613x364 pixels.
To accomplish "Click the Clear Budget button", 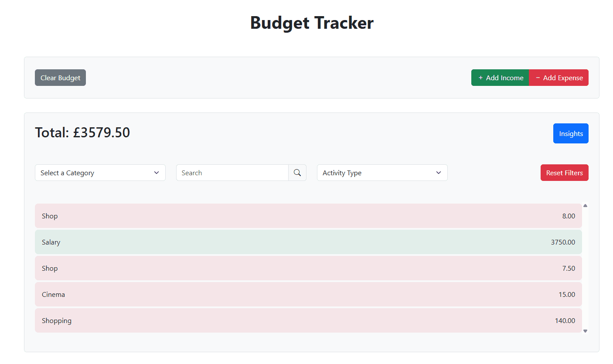I will [60, 78].
